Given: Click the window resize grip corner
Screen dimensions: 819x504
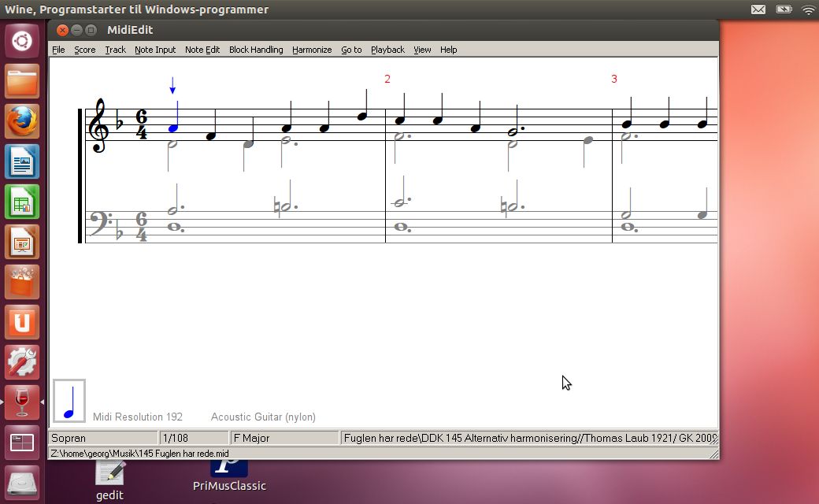Looking at the screenshot, I should pos(713,454).
